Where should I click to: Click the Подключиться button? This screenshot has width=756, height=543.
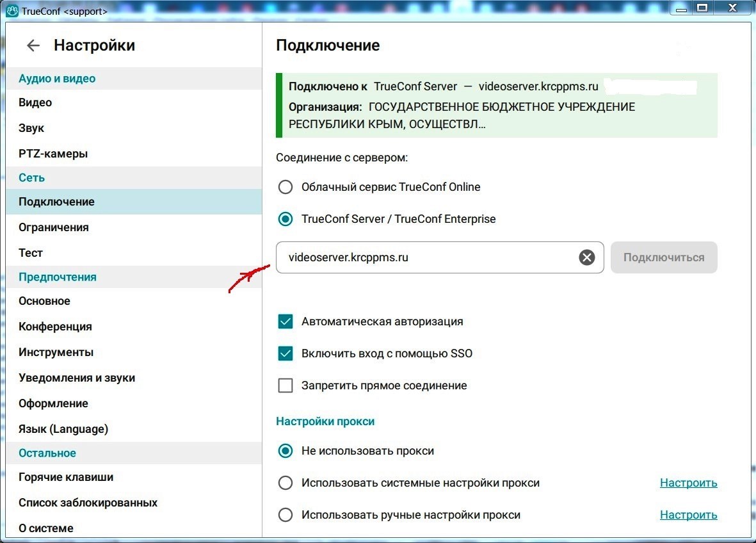[x=664, y=257]
